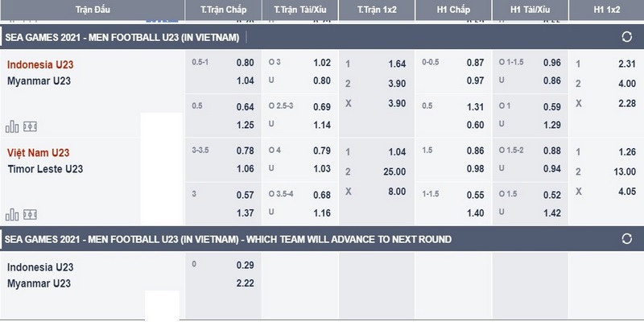Open the Indonesia U23 team link
Image resolution: width=644 pixels, height=322 pixels.
(40, 64)
